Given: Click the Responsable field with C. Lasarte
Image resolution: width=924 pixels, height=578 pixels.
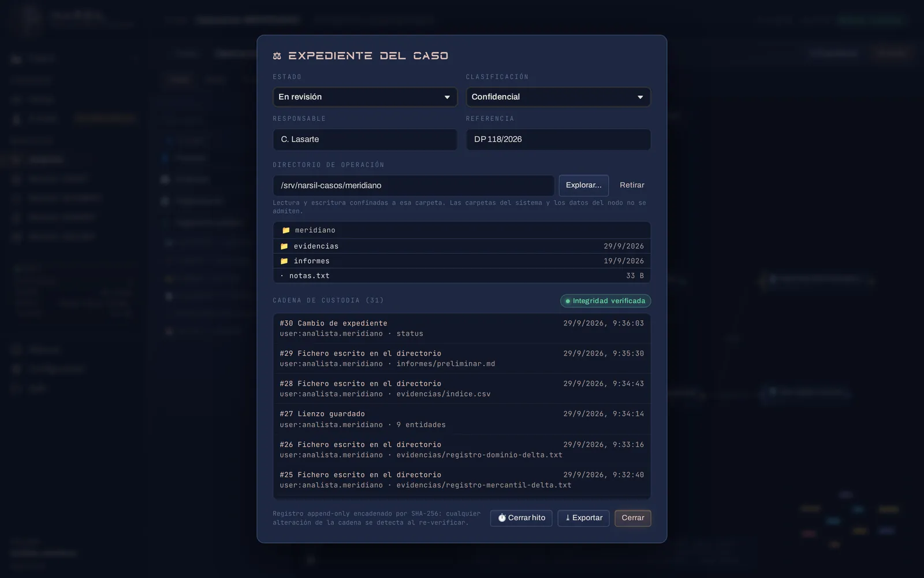Looking at the screenshot, I should pos(365,139).
